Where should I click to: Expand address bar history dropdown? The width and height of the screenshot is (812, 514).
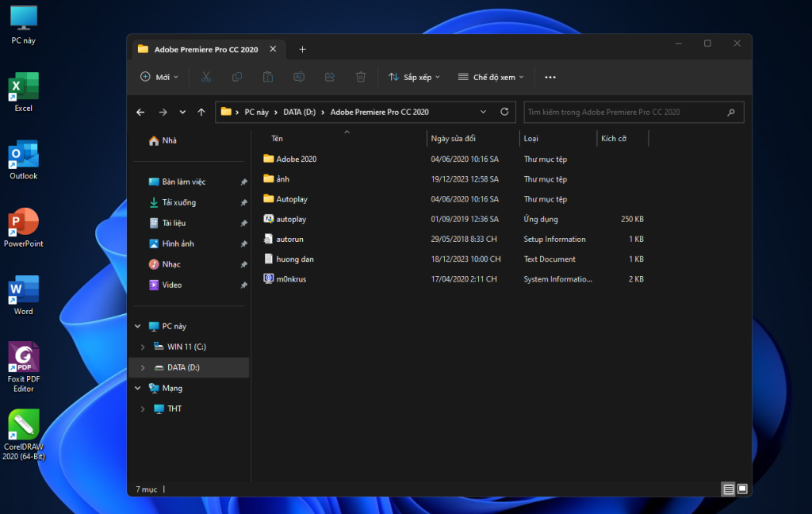[483, 112]
